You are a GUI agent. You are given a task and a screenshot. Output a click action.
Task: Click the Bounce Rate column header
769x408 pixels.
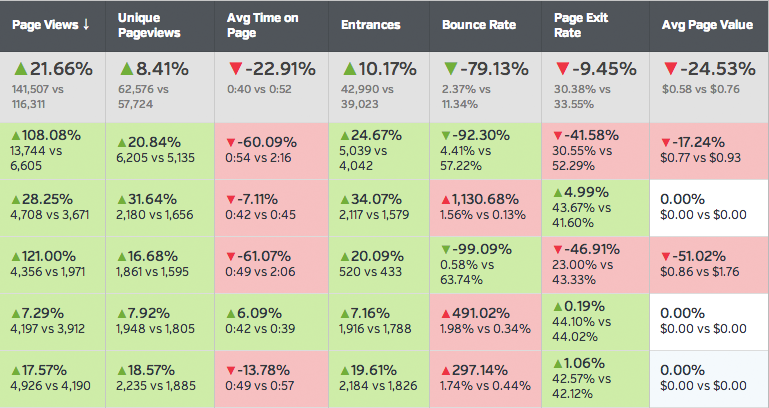coord(479,24)
